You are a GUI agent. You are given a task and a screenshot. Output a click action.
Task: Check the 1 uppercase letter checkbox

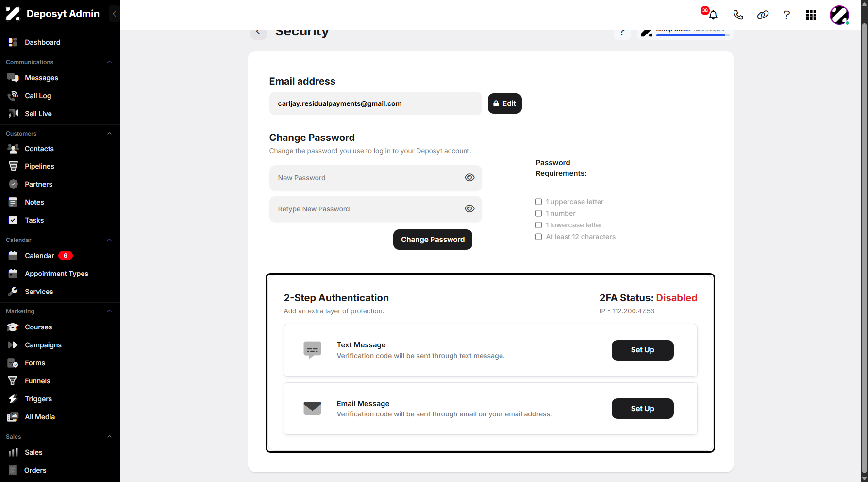[538, 202]
